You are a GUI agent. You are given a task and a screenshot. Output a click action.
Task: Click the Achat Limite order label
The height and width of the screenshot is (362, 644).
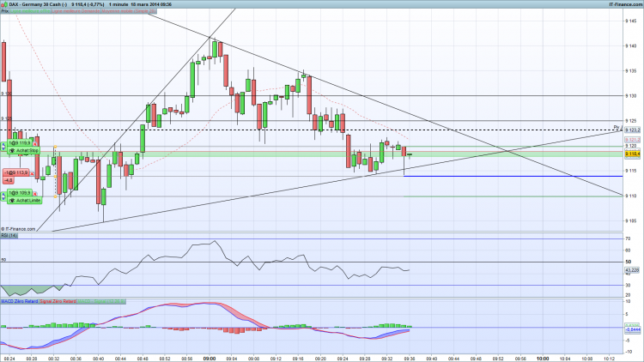click(25, 200)
